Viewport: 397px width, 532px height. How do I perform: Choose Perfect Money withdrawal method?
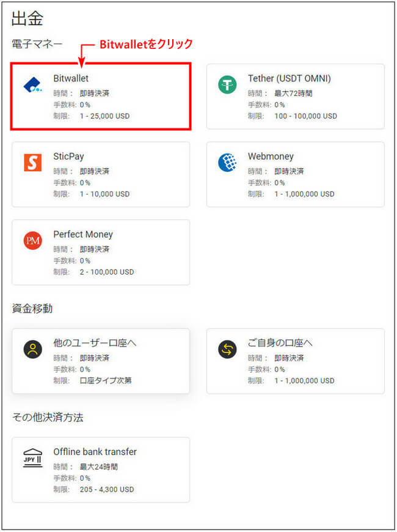[101, 253]
